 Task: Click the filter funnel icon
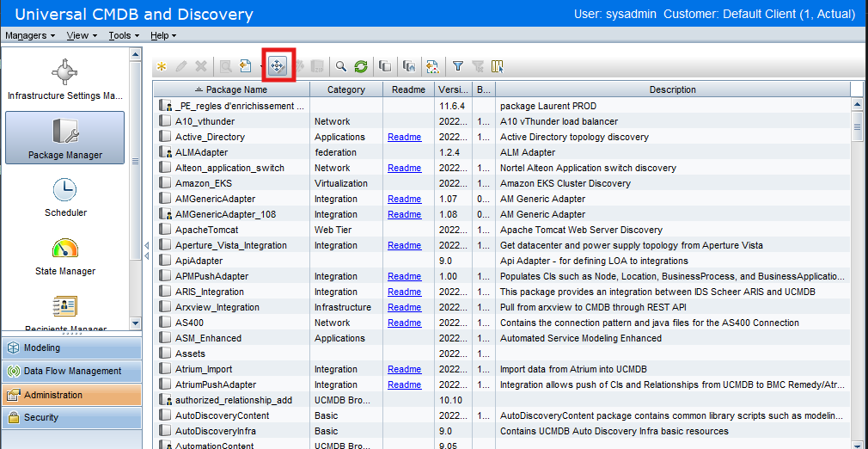458,67
